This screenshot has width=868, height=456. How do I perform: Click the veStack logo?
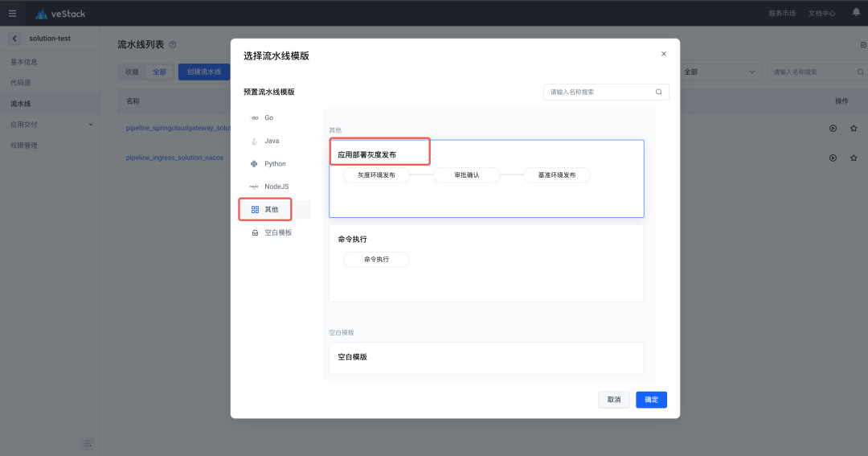click(x=60, y=14)
